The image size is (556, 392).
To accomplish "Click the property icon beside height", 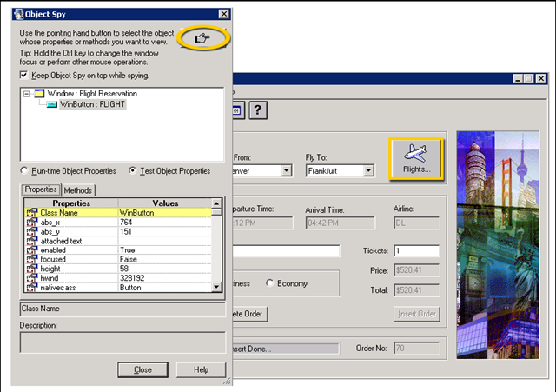I will coord(32,269).
